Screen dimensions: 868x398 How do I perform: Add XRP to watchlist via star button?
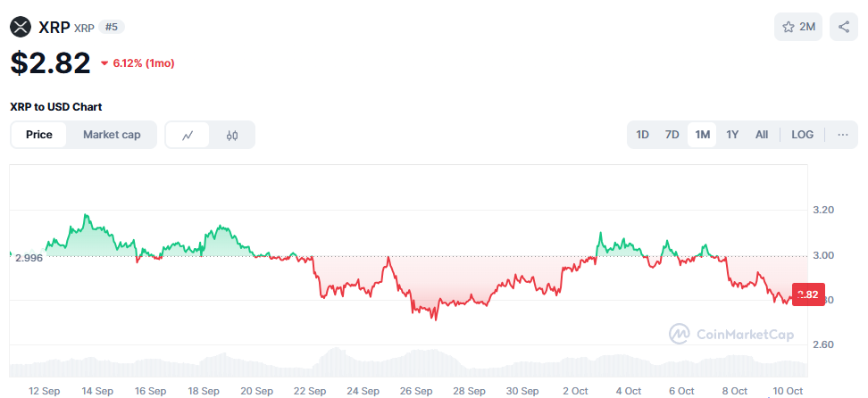(x=798, y=27)
